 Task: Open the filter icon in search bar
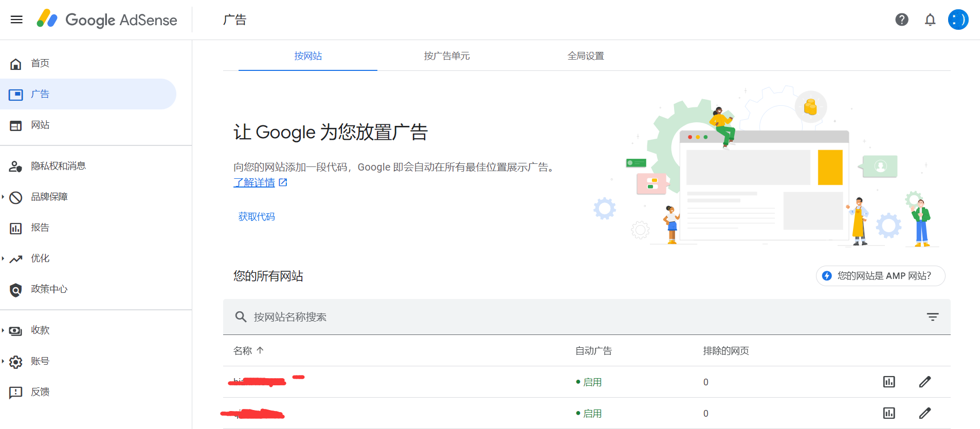[933, 316]
